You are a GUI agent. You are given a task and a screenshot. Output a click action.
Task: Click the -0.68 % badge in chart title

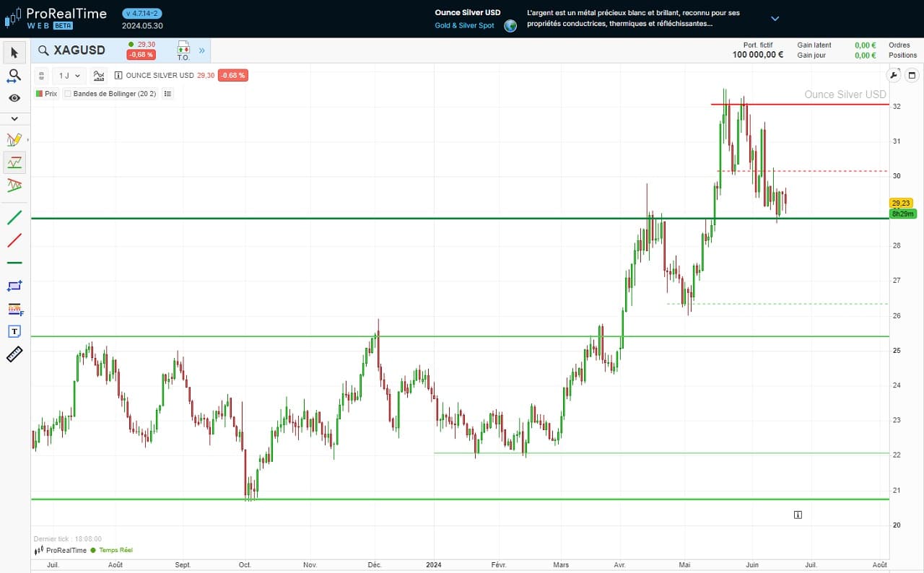232,75
